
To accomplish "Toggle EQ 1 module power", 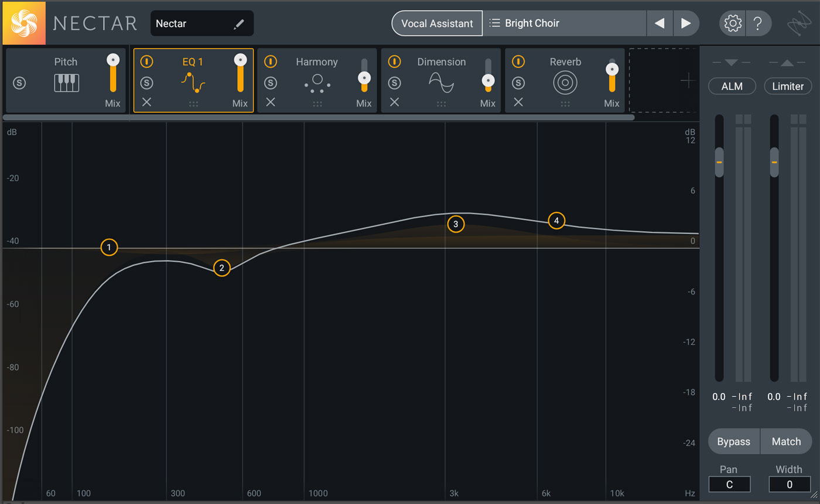I will point(146,61).
